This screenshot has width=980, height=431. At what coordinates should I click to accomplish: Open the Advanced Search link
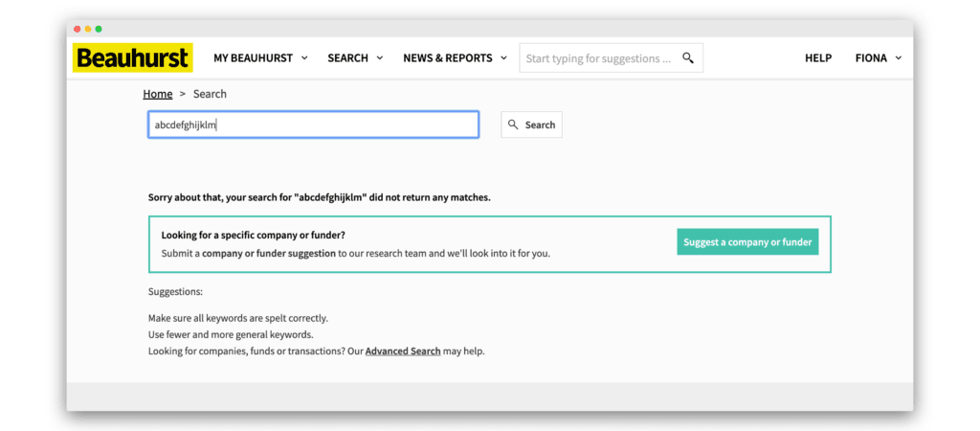(403, 351)
